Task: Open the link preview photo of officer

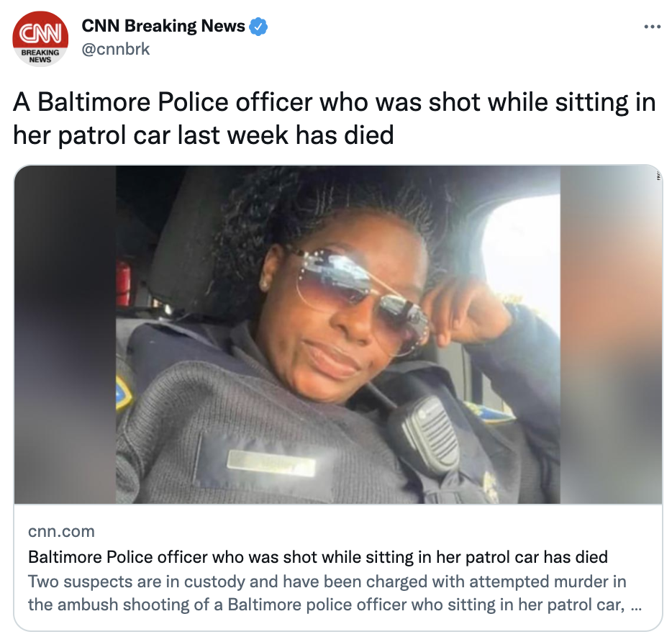Action: point(338,335)
